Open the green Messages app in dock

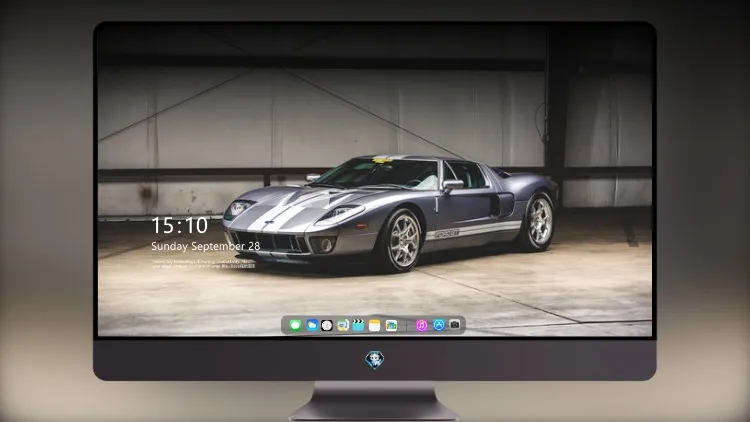295,325
